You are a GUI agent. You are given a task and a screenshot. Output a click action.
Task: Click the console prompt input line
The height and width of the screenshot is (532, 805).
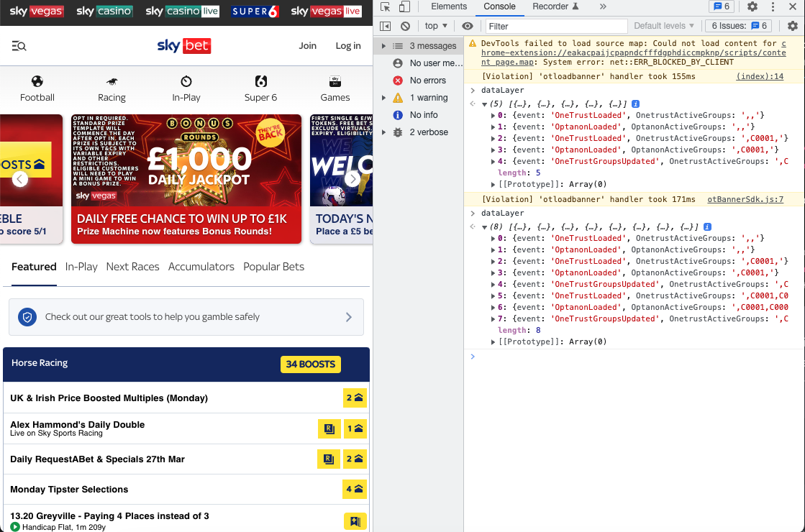pyautogui.click(x=634, y=357)
